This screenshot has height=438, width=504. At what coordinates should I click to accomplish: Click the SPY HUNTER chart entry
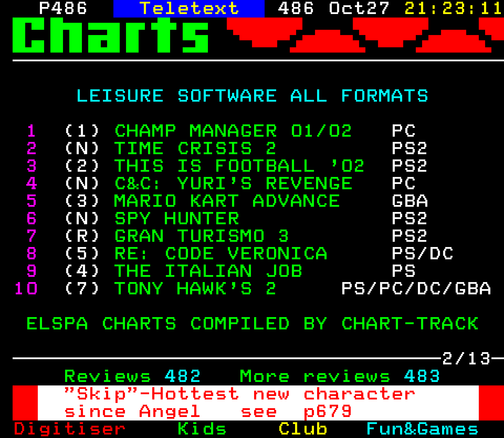177,218
